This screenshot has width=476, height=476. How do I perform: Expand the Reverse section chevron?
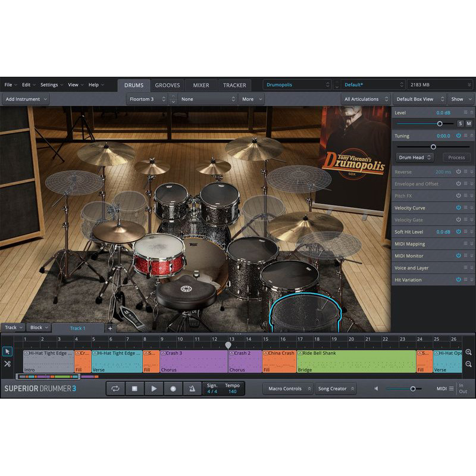472,172
